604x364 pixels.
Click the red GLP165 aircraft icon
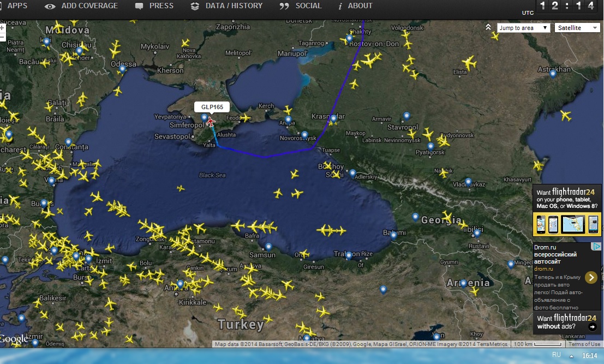(x=211, y=122)
